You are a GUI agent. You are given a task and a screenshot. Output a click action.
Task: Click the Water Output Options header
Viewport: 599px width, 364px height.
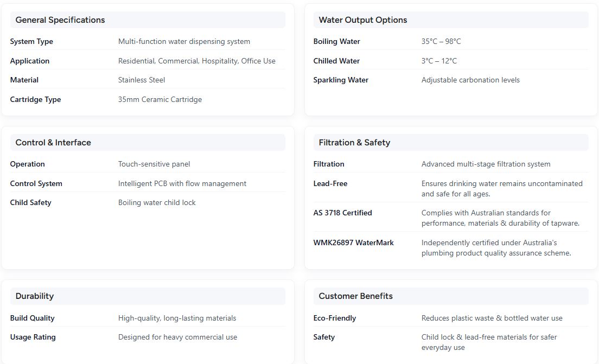pyautogui.click(x=362, y=20)
